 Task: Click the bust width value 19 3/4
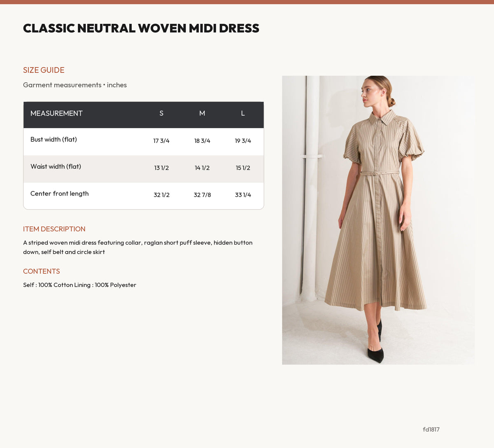tap(243, 141)
